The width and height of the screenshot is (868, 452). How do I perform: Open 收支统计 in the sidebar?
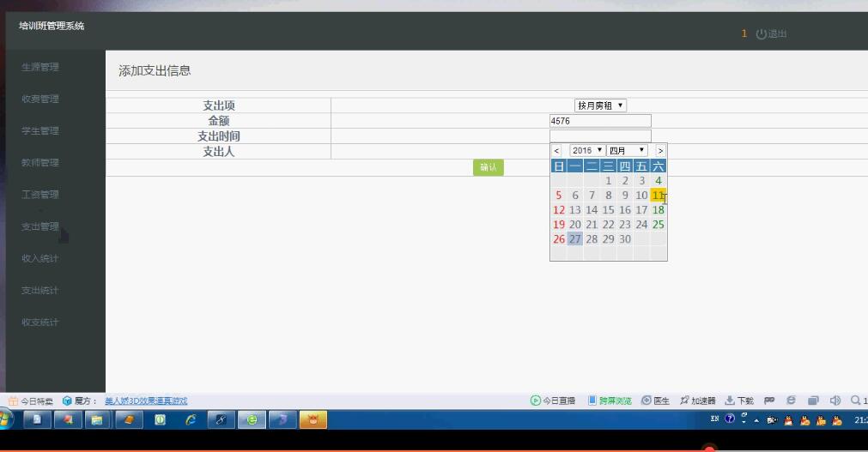pos(39,322)
